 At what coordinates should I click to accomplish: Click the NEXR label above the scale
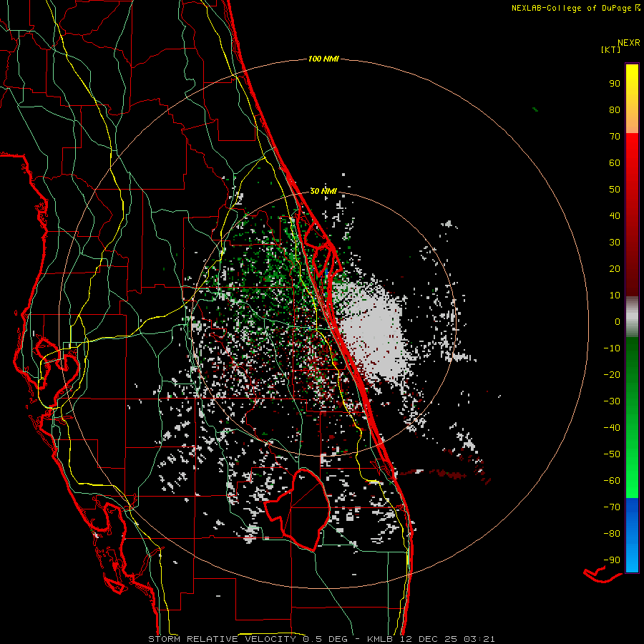(629, 43)
